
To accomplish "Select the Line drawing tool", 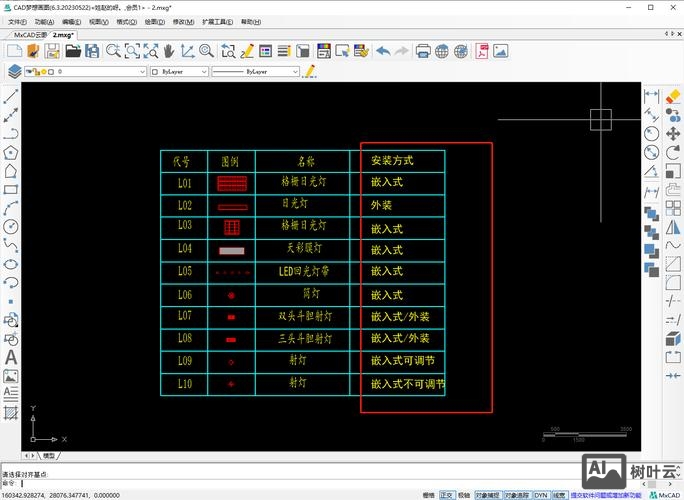I will (11, 98).
